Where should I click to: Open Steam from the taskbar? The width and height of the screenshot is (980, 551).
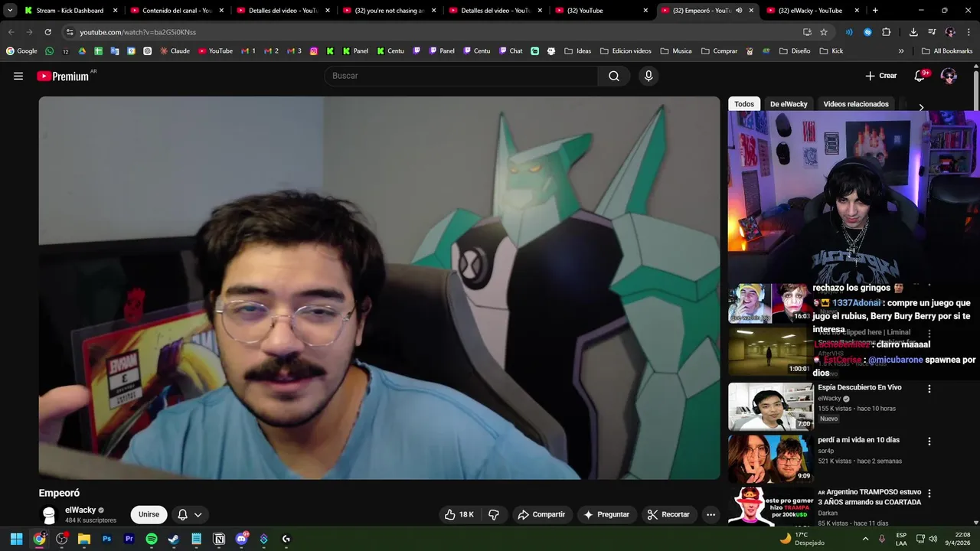[174, 539]
